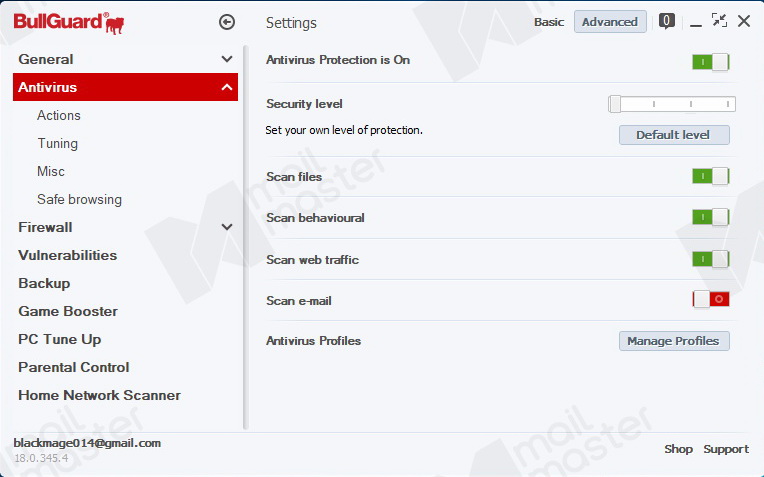The height and width of the screenshot is (477, 764).
Task: Click the Security level label
Action: click(305, 104)
